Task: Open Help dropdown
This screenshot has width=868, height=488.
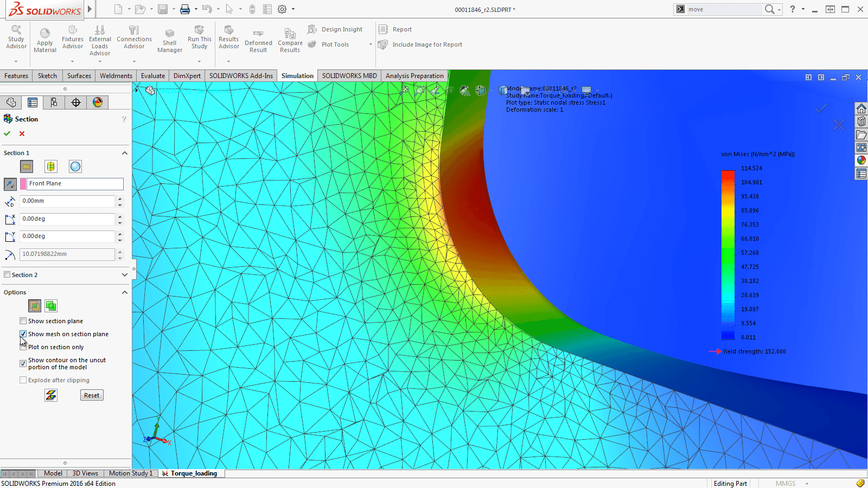Action: [803, 9]
